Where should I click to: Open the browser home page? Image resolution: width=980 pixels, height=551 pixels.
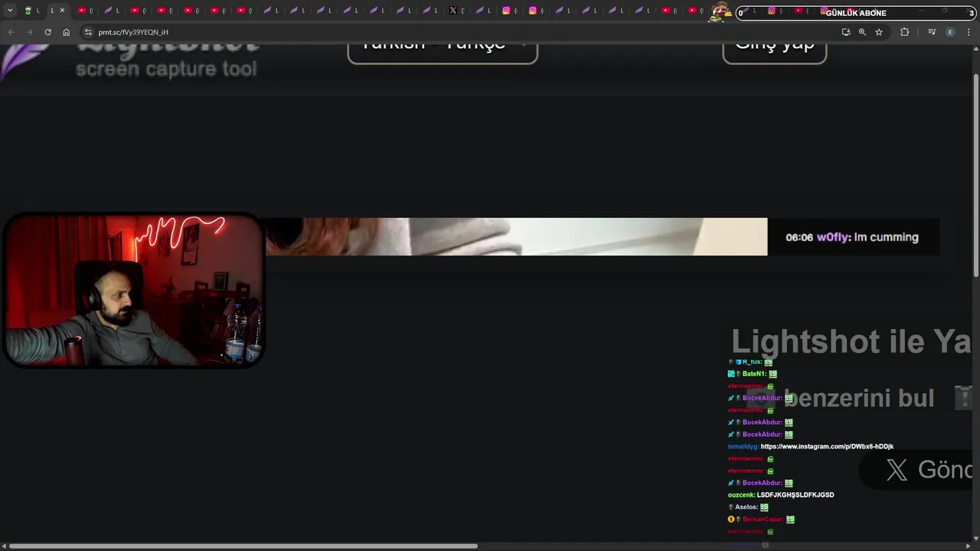tap(66, 32)
